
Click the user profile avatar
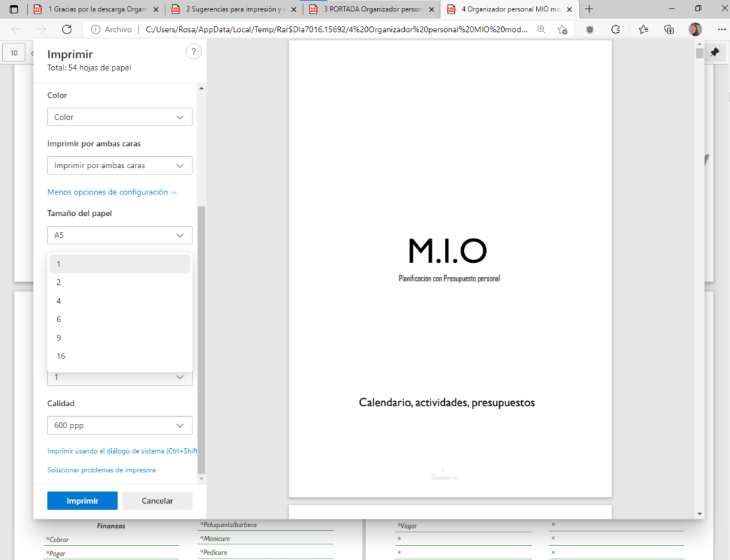click(x=695, y=29)
